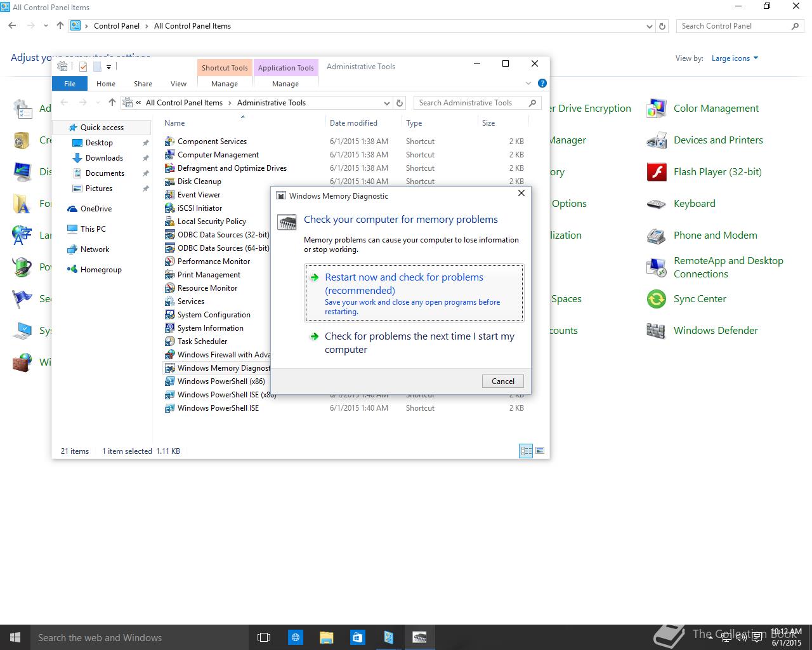The width and height of the screenshot is (812, 650).
Task: Open Disk Cleanup shortcut icon
Action: pyautogui.click(x=169, y=181)
